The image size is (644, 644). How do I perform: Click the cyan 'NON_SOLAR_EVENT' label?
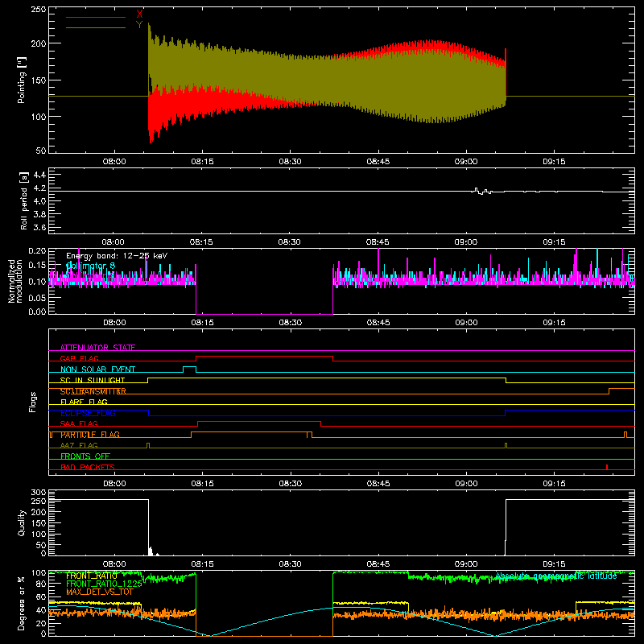97,369
